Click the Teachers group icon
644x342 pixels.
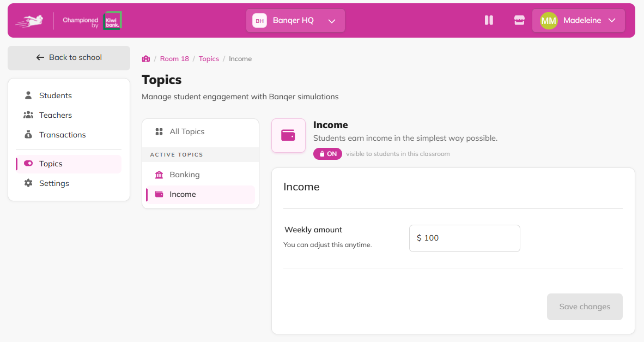[28, 115]
